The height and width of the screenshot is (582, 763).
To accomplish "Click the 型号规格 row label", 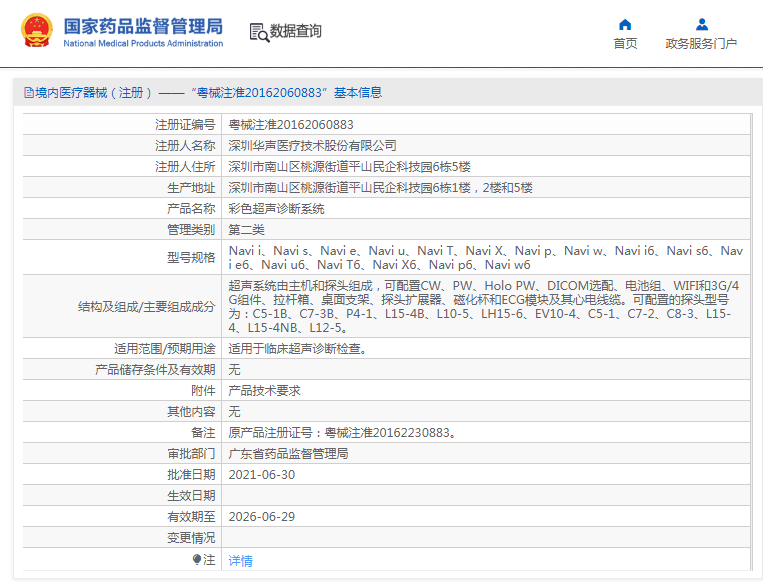I will click(x=191, y=257).
